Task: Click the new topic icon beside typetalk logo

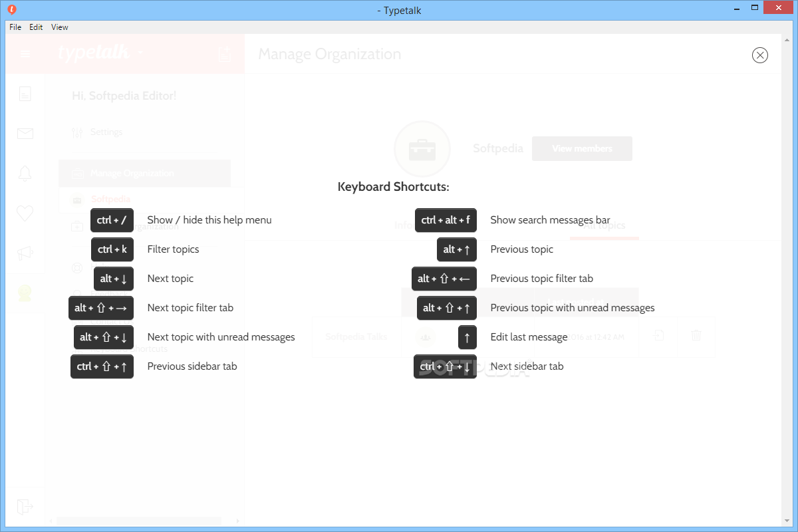Action: (x=224, y=55)
